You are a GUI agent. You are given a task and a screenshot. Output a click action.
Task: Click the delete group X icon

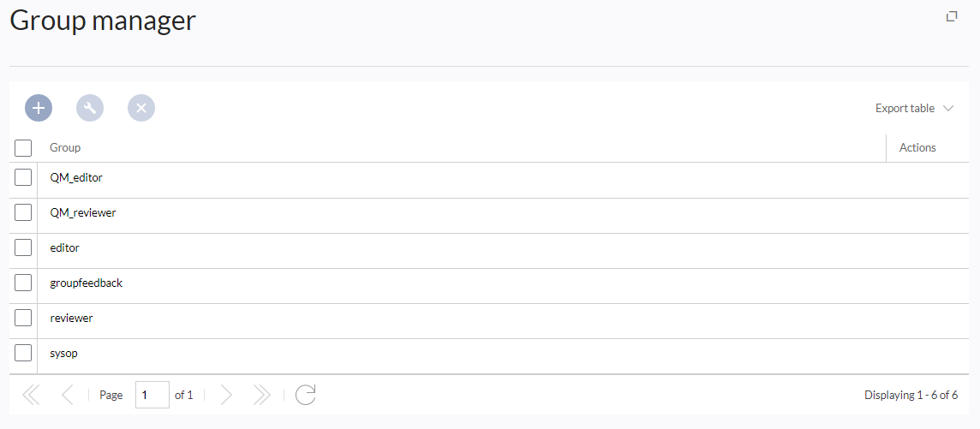141,108
